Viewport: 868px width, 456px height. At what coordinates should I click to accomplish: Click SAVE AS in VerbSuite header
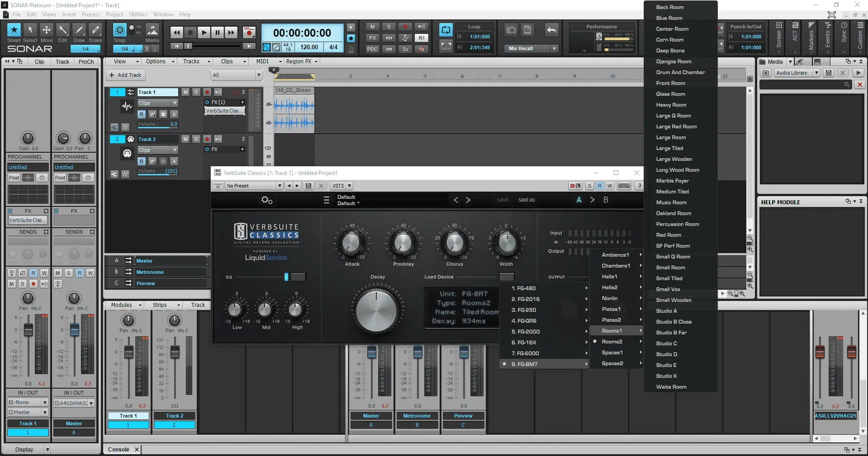point(526,200)
